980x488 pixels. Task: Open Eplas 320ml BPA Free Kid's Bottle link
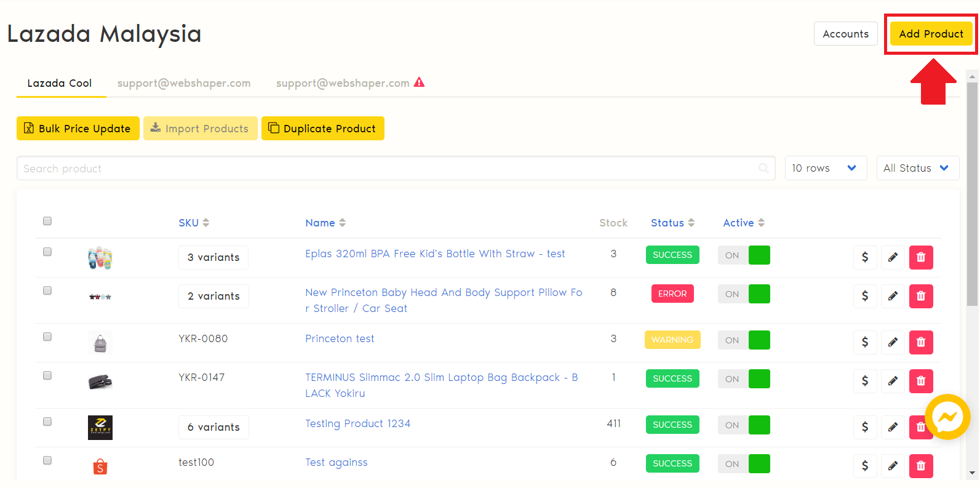click(x=435, y=254)
